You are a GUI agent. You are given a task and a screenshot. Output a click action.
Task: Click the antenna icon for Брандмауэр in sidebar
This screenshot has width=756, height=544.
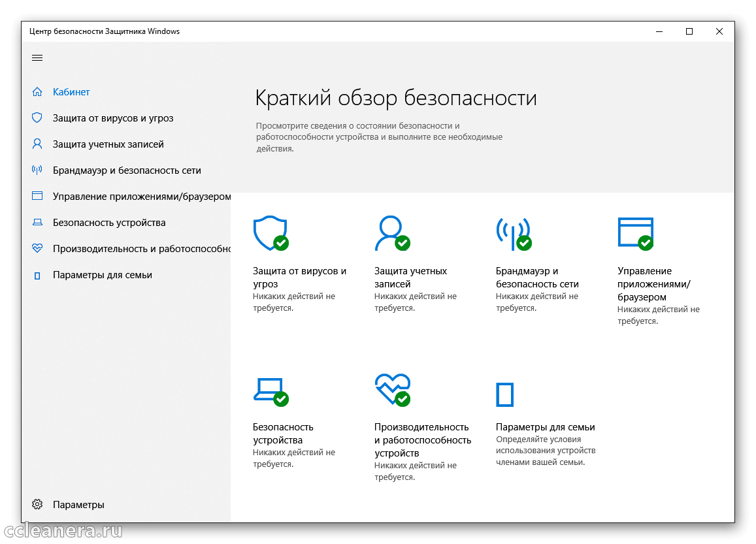pos(37,170)
